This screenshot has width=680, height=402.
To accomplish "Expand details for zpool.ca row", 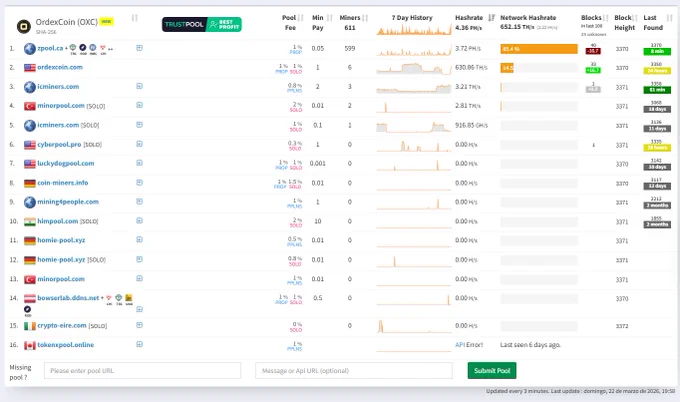I will (139, 48).
